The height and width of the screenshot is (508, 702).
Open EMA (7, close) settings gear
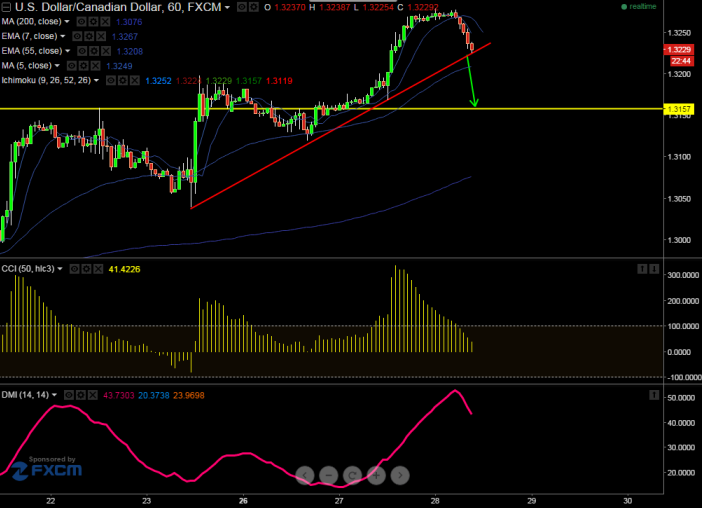click(89, 36)
